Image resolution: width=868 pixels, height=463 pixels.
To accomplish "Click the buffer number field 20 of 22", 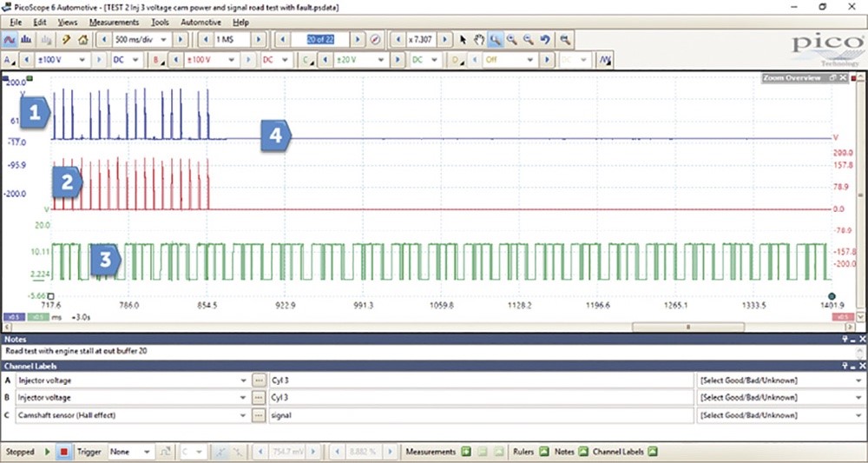I will [x=320, y=40].
